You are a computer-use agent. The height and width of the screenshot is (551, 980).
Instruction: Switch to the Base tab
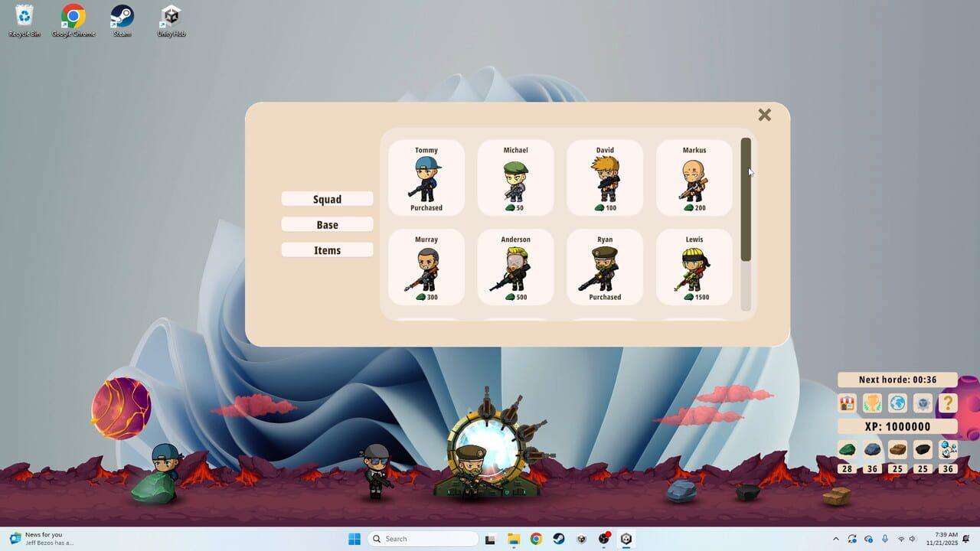[327, 224]
